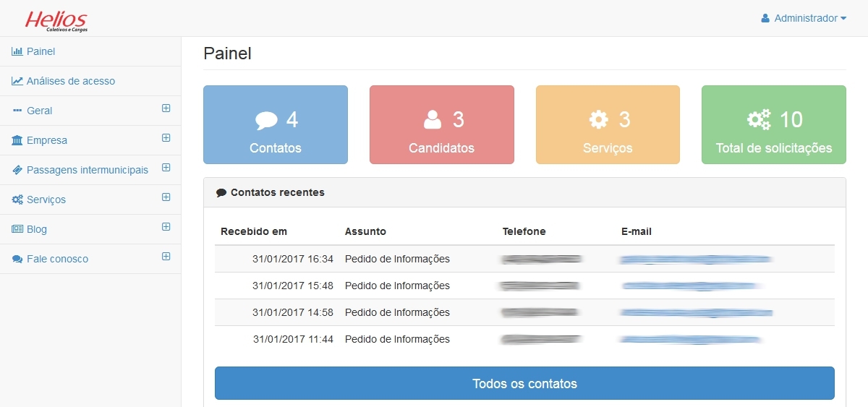The width and height of the screenshot is (868, 407).
Task: Open the Painel sidebar link
Action: point(41,51)
